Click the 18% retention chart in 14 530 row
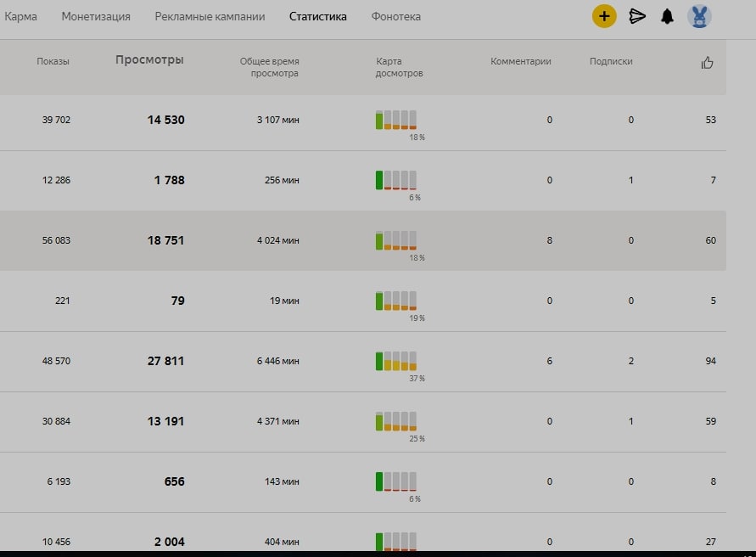The height and width of the screenshot is (557, 756). click(x=396, y=121)
